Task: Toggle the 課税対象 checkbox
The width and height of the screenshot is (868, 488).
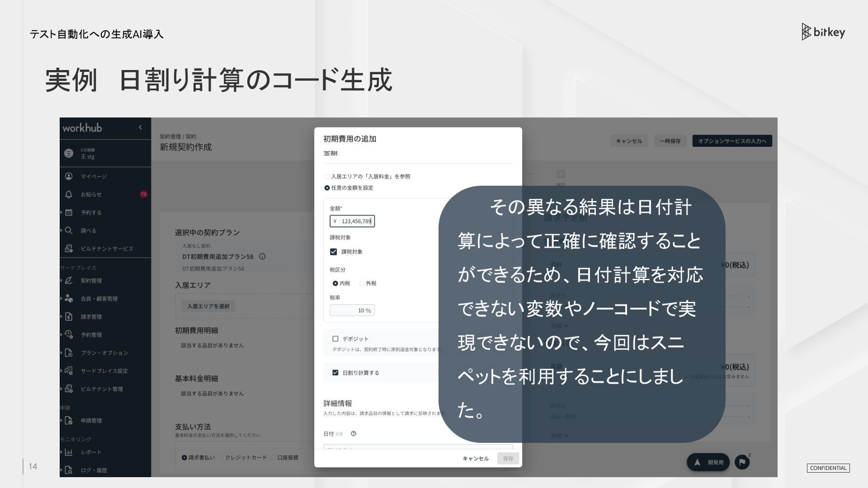Action: click(334, 252)
